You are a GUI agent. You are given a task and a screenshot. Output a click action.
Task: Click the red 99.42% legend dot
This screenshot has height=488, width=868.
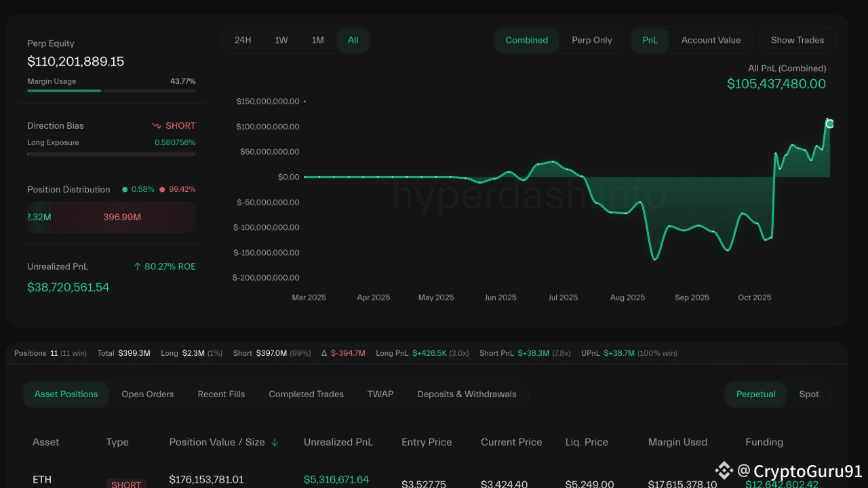(x=161, y=190)
